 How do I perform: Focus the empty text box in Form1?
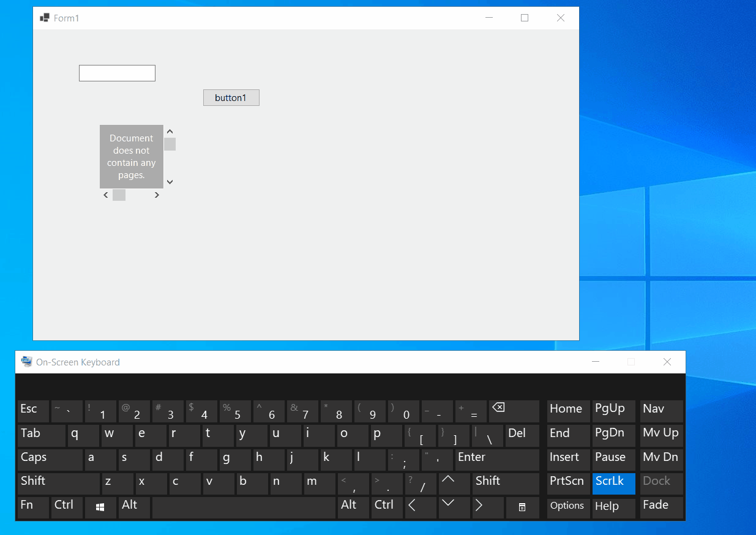(x=117, y=73)
